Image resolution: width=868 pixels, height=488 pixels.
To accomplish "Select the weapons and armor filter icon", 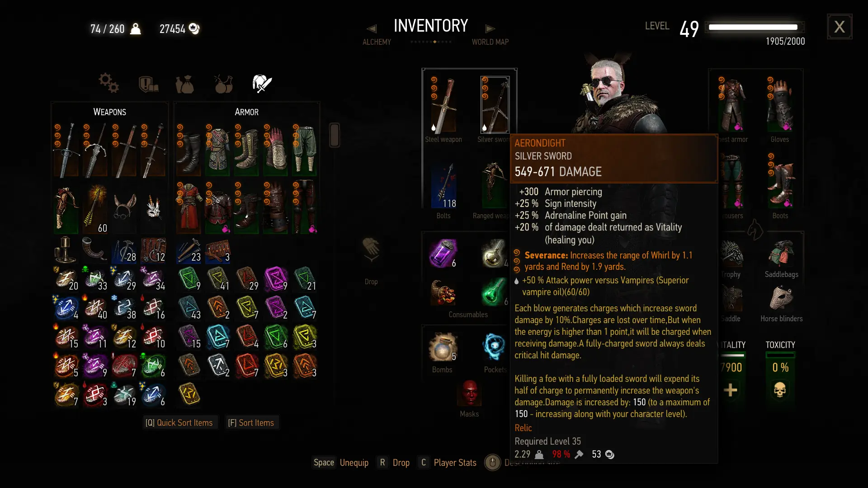I will point(262,84).
